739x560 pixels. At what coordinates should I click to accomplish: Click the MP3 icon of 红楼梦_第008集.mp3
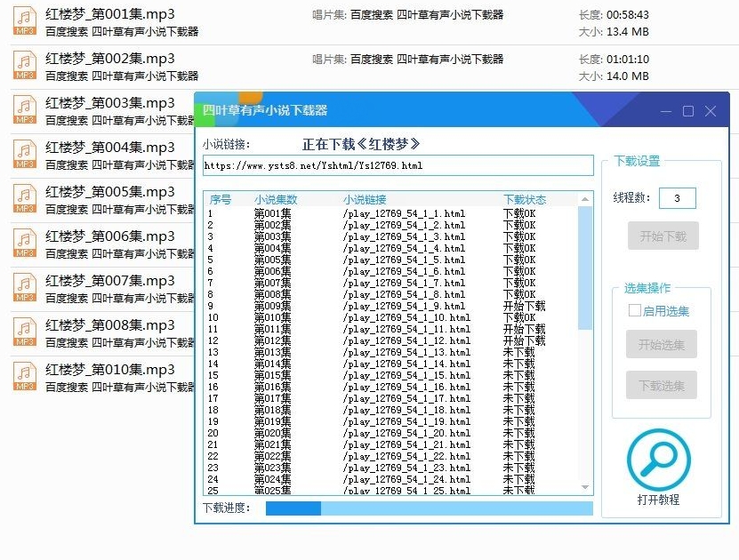click(25, 332)
